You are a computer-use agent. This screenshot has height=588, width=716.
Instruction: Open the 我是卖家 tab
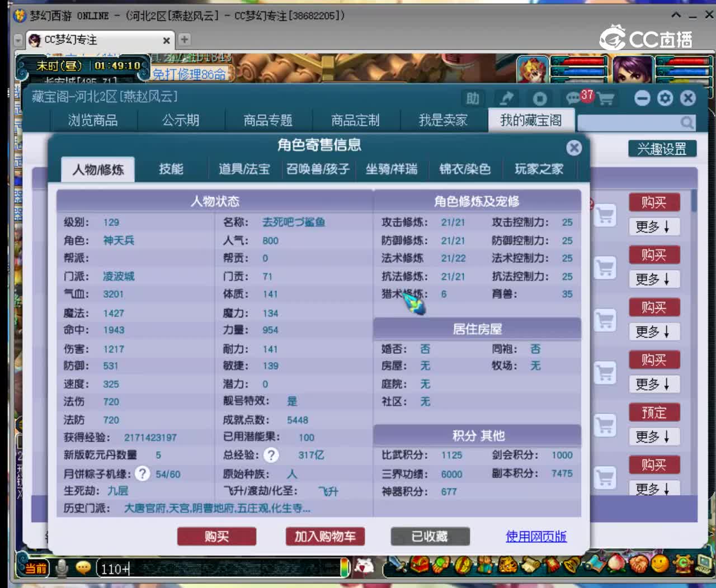coord(443,120)
